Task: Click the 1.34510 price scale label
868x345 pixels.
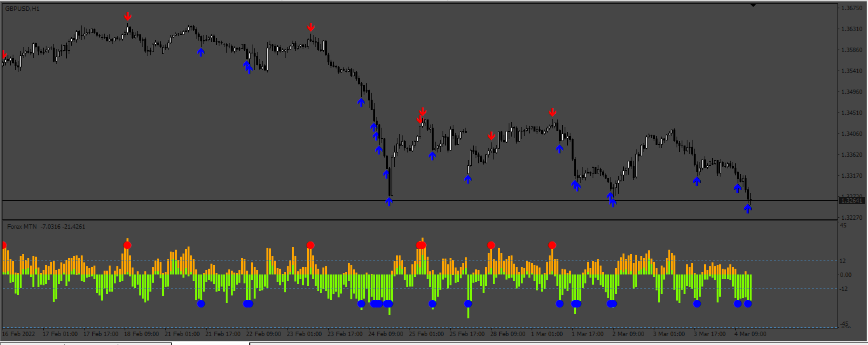Action: [851, 113]
